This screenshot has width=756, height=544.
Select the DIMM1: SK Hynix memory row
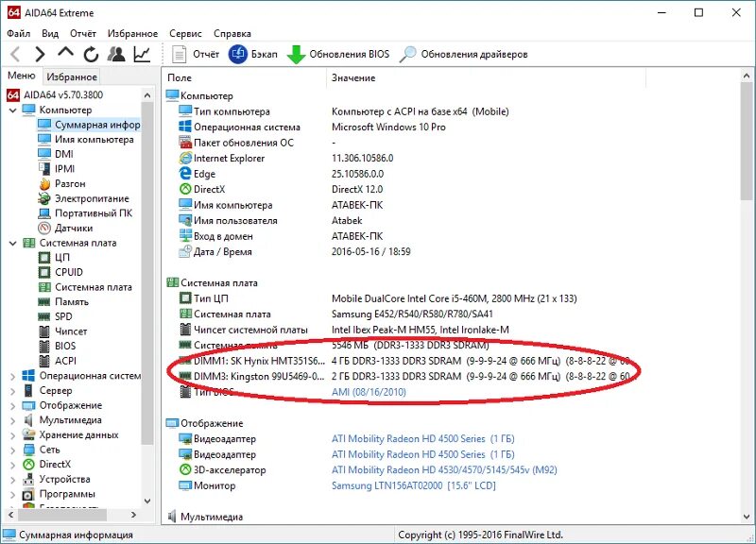404,361
